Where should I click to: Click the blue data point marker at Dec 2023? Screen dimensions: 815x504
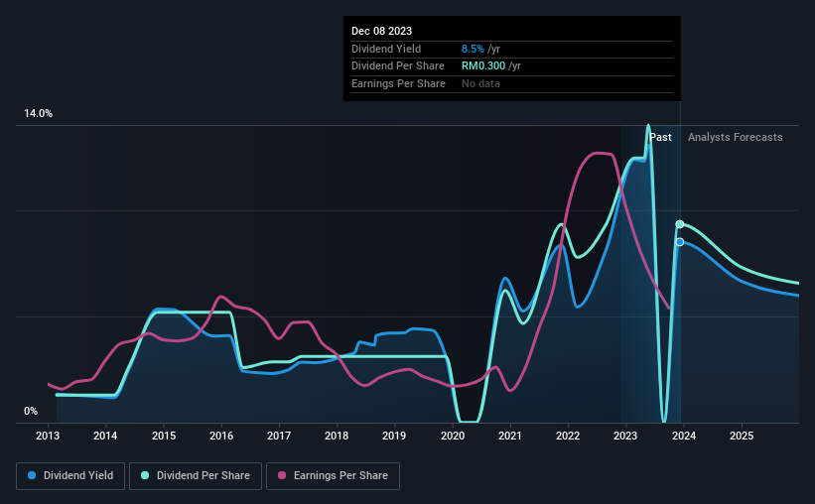679,242
